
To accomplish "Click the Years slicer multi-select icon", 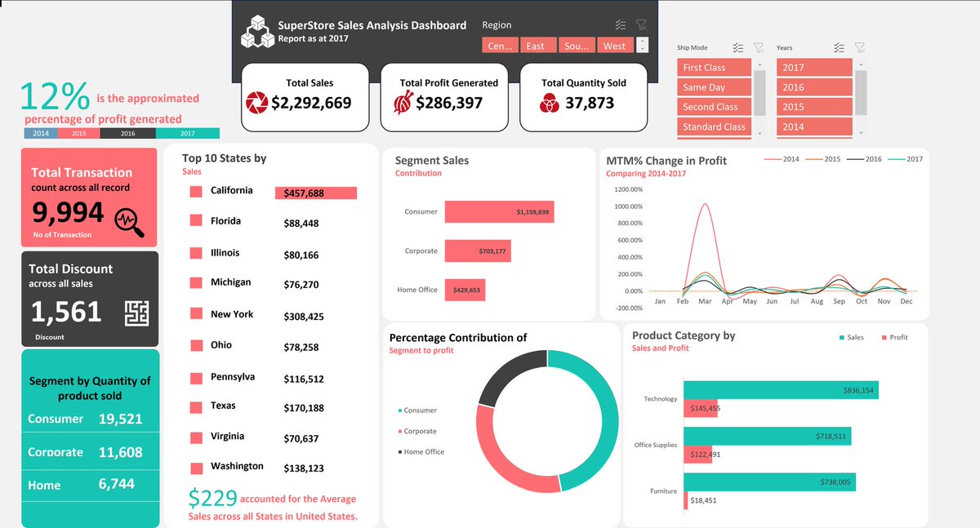I will pos(837,47).
